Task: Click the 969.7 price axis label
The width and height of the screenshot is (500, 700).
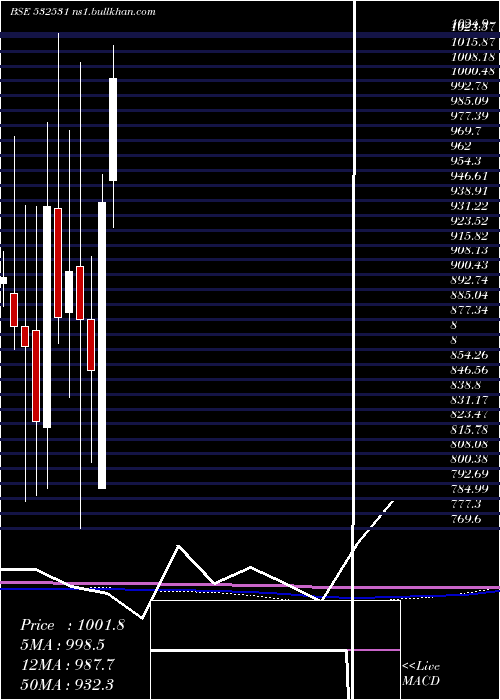Action: point(466,131)
